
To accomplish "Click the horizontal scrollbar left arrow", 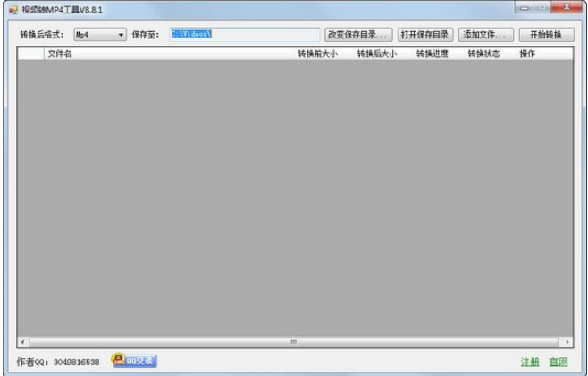I will coord(22,342).
